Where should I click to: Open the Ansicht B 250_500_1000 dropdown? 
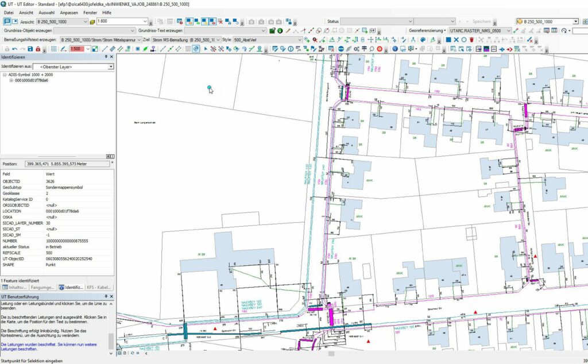pos(86,21)
